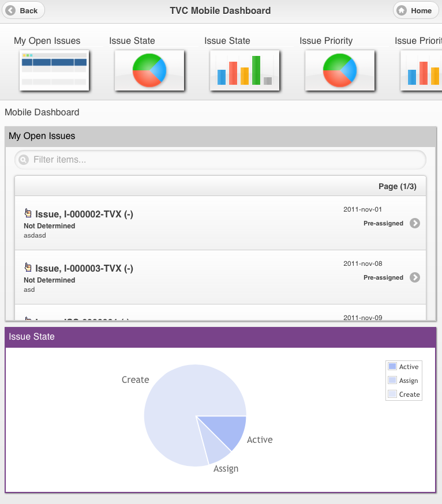Expand issue I-000003-TVX with arrow icon
The image size is (442, 504).
pyautogui.click(x=414, y=278)
